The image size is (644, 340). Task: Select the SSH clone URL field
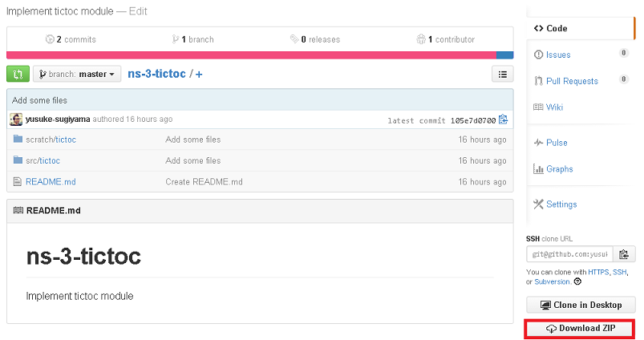[569, 254]
